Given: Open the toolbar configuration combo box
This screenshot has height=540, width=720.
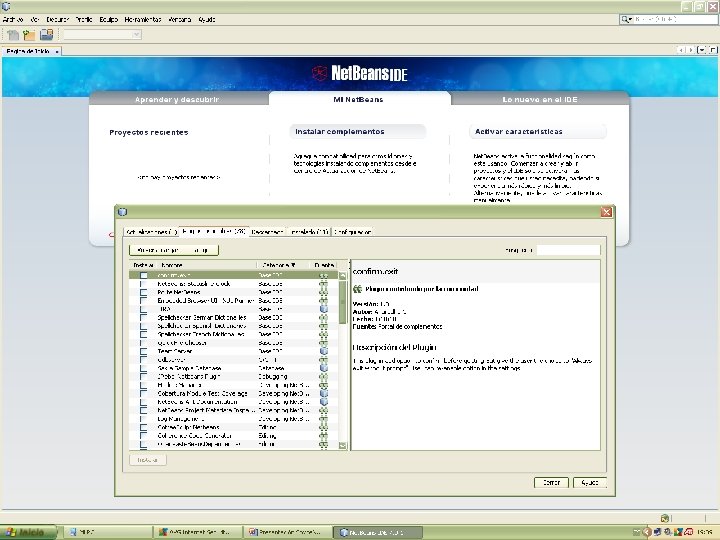Looking at the screenshot, I should coord(102,34).
